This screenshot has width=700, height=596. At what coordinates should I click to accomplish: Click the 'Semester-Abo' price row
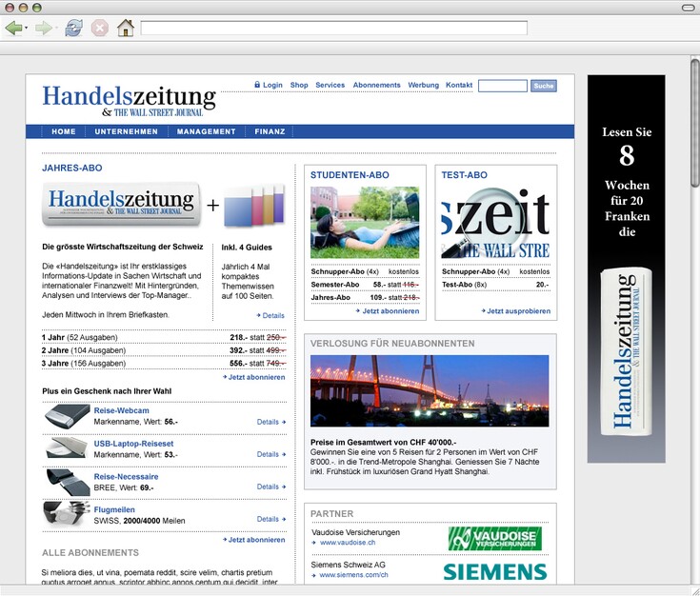[x=365, y=285]
